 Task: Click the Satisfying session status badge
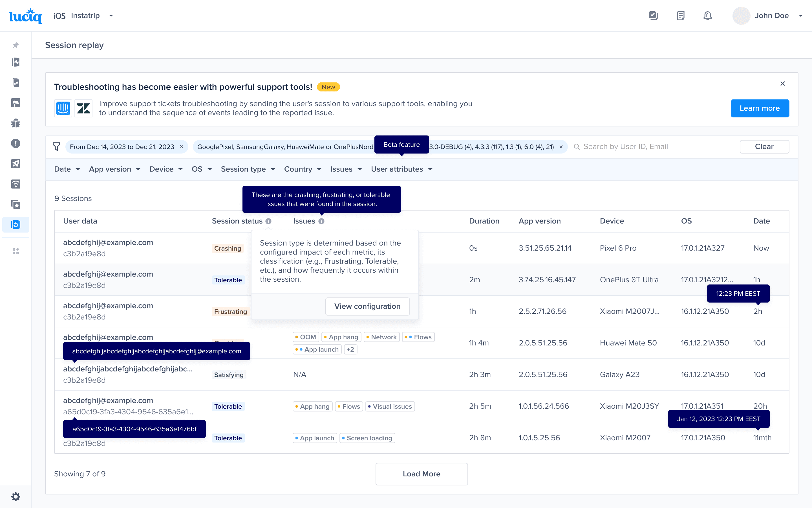(x=229, y=375)
